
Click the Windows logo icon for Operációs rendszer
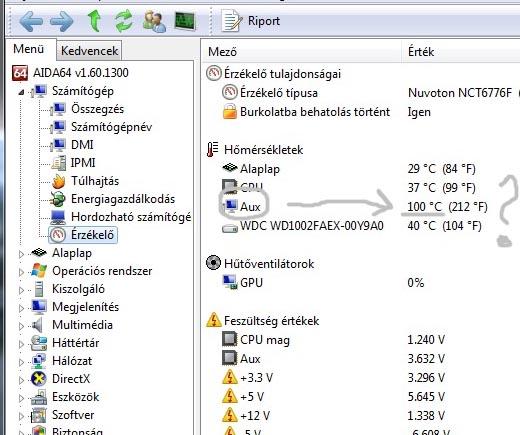coord(39,271)
